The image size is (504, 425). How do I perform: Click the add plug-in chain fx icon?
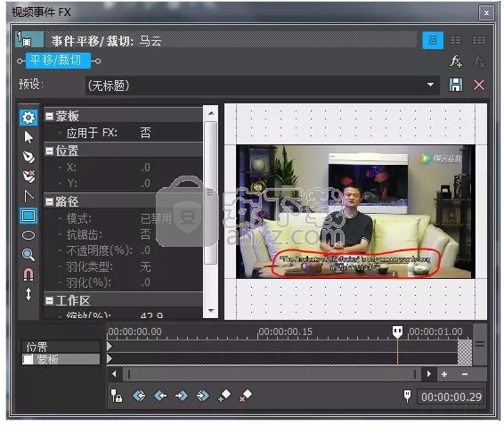[455, 61]
